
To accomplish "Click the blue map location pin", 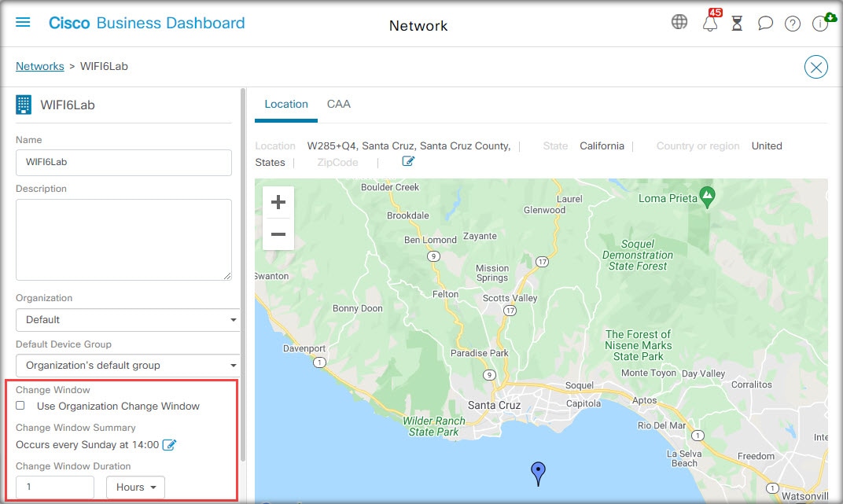I will tap(538, 473).
